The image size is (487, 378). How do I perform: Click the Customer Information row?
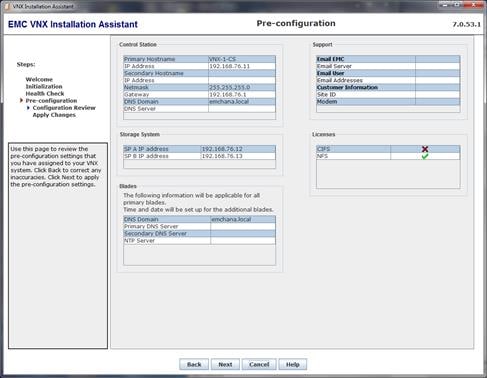[388, 87]
